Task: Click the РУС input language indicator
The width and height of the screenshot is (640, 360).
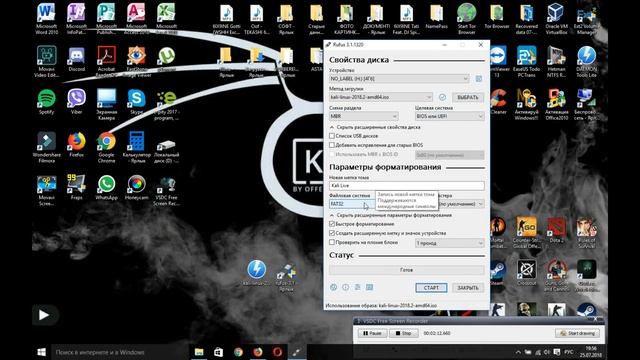Action: point(568,352)
